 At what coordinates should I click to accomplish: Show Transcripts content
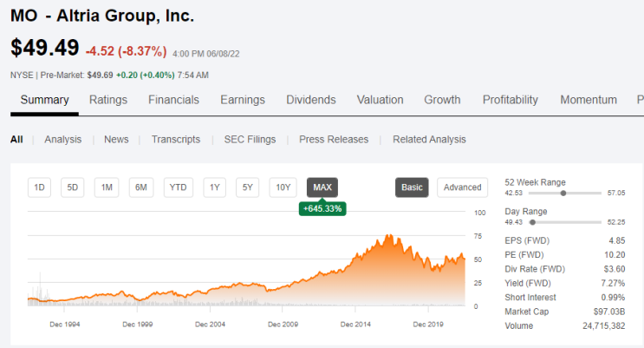point(176,140)
